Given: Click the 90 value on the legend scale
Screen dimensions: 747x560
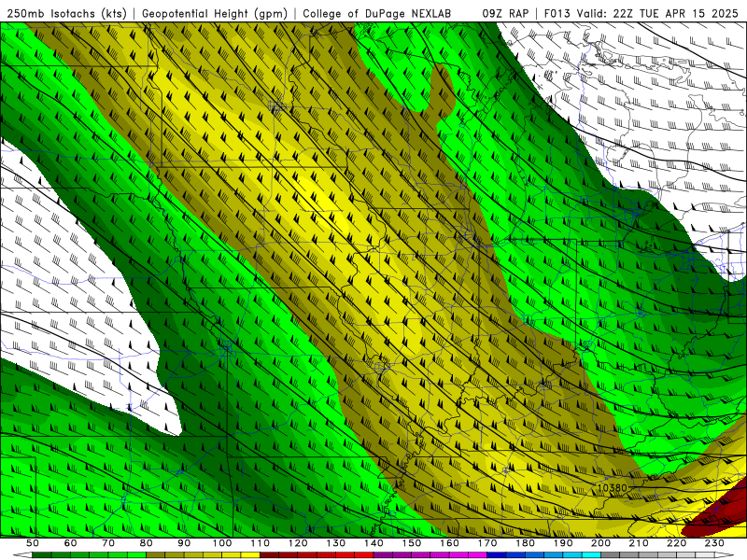Looking at the screenshot, I should click(184, 543).
